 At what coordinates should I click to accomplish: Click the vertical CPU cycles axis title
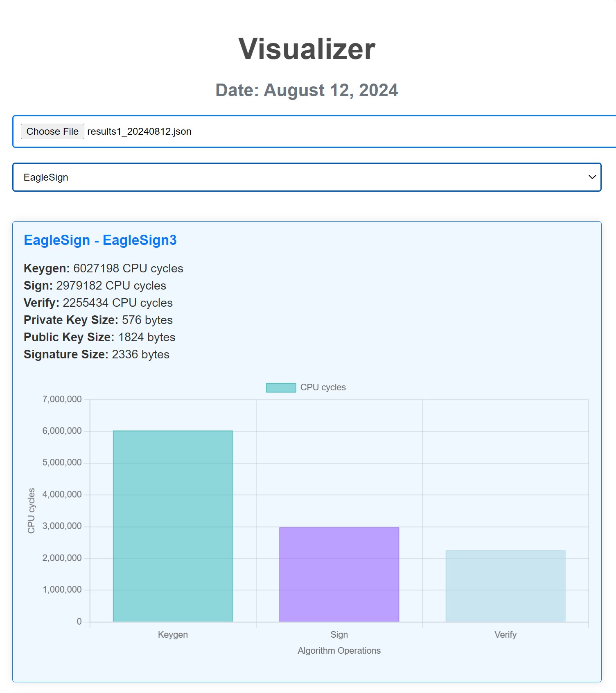(x=31, y=511)
